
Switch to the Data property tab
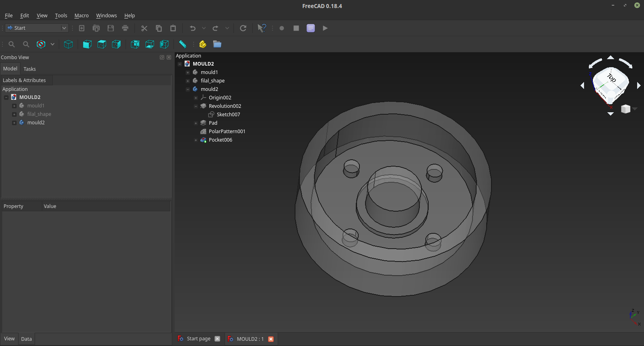coord(26,339)
